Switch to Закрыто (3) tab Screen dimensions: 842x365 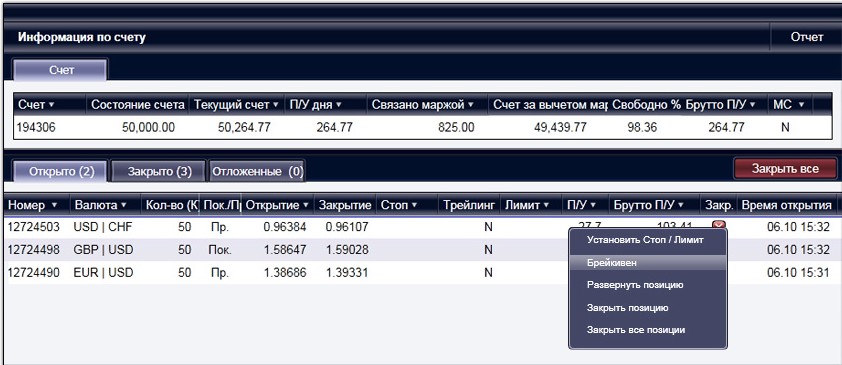(x=159, y=172)
